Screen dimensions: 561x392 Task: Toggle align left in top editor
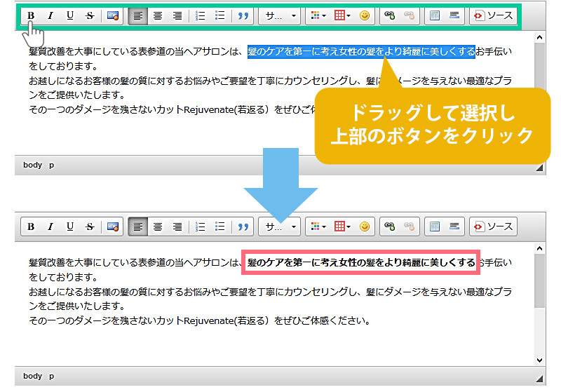pyautogui.click(x=138, y=16)
